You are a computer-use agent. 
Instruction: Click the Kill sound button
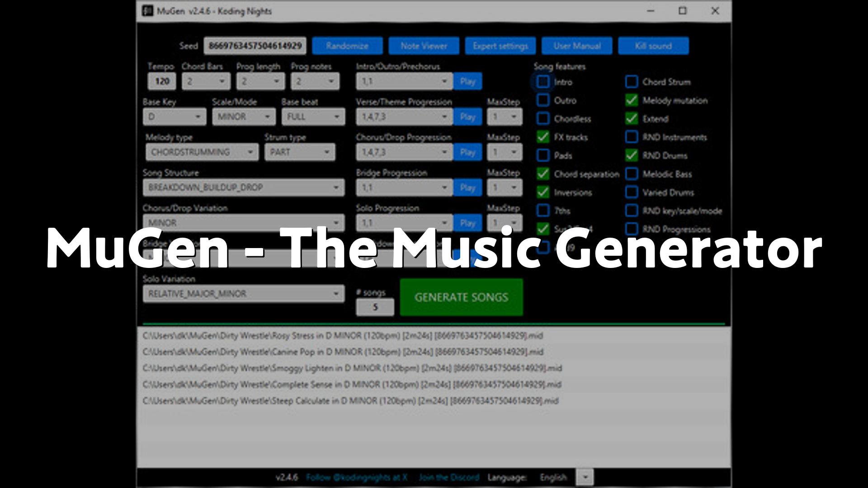653,46
